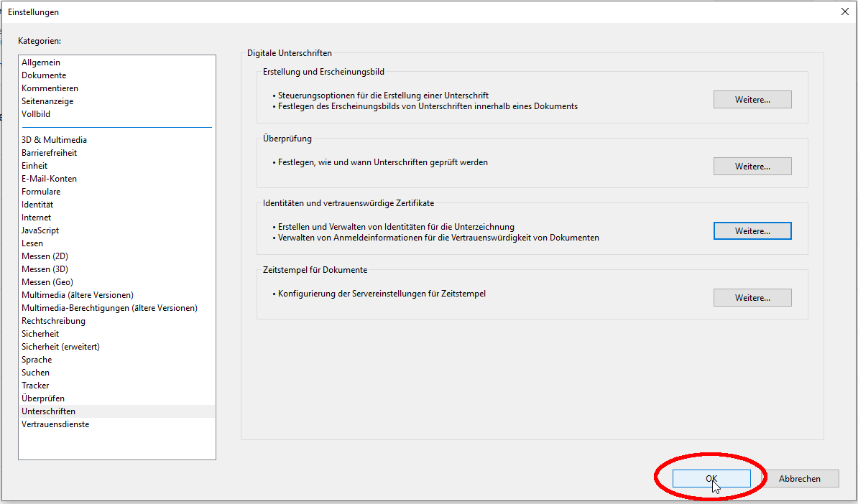
Task: Open Weitere for Zeitstempel für Dokumente
Action: coord(752,298)
